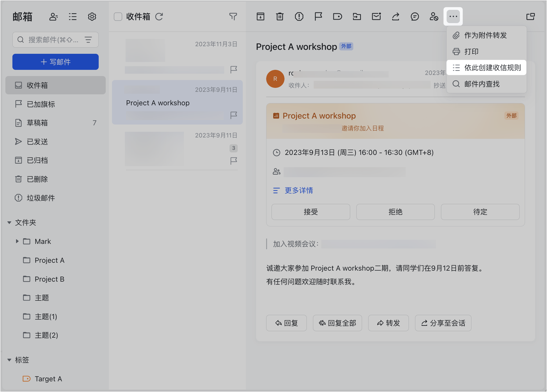Mark the invitation as 待定
The image size is (547, 392).
[480, 212]
